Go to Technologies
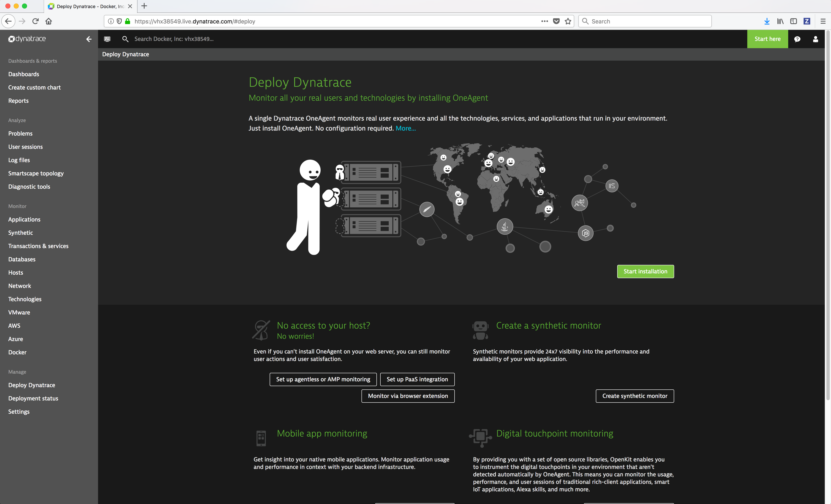The image size is (831, 504). pos(25,299)
